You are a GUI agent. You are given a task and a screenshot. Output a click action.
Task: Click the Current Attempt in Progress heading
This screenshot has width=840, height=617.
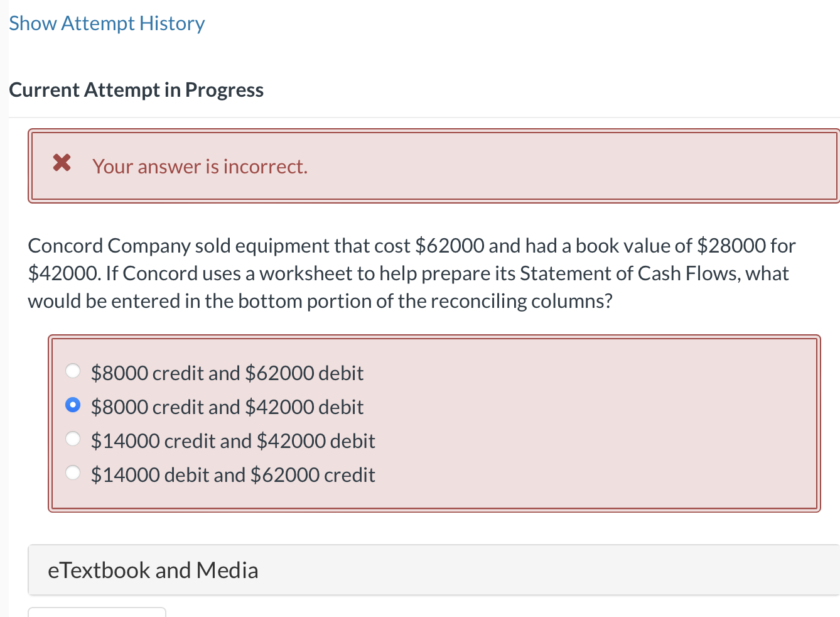coord(136,89)
